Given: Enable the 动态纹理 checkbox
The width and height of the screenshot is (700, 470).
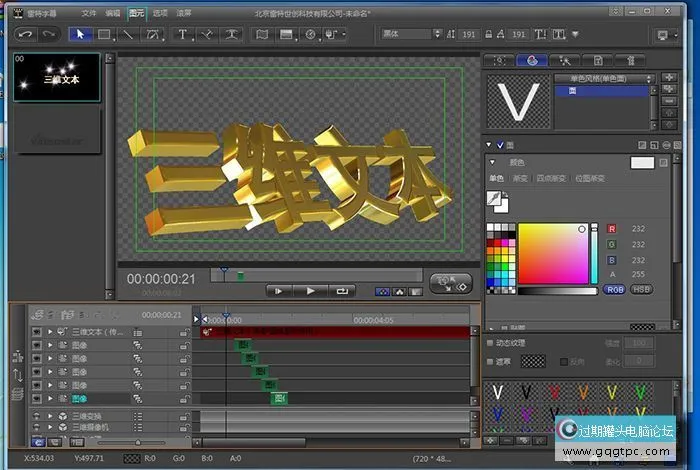Looking at the screenshot, I should point(490,343).
